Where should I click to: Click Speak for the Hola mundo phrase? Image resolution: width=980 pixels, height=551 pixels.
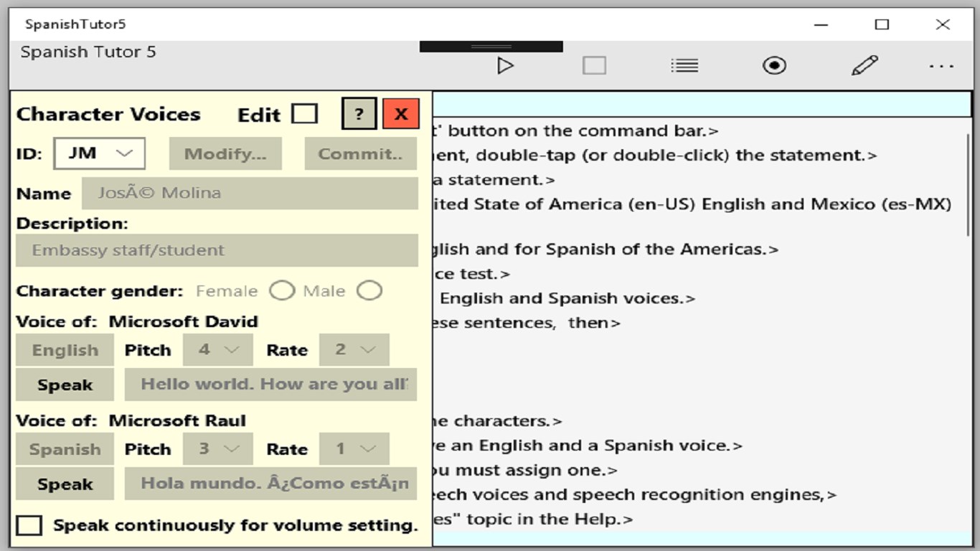tap(65, 484)
